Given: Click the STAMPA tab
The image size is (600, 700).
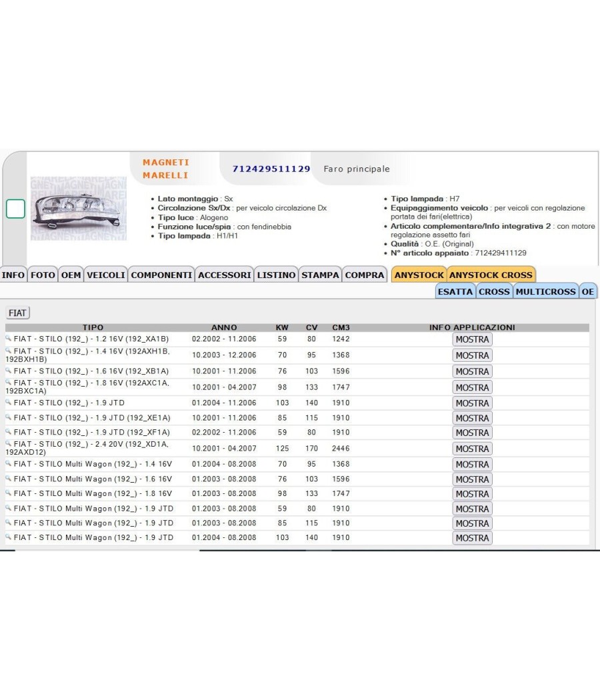Looking at the screenshot, I should (320, 275).
